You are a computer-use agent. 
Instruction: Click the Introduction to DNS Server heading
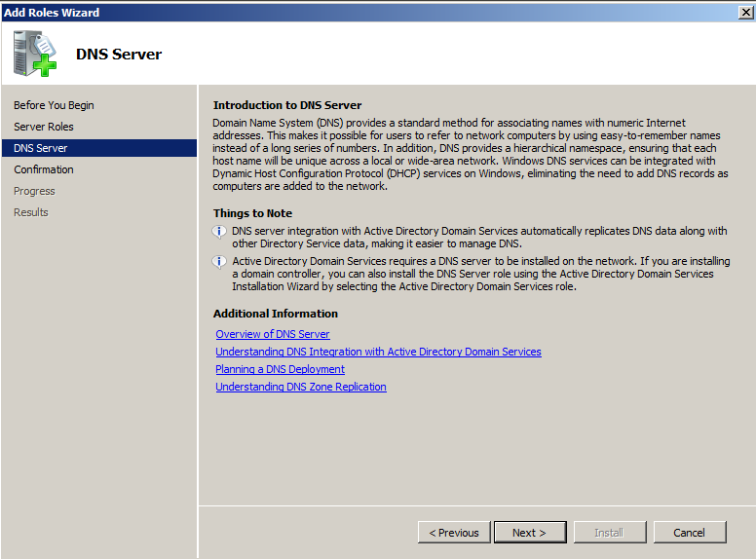(x=287, y=105)
